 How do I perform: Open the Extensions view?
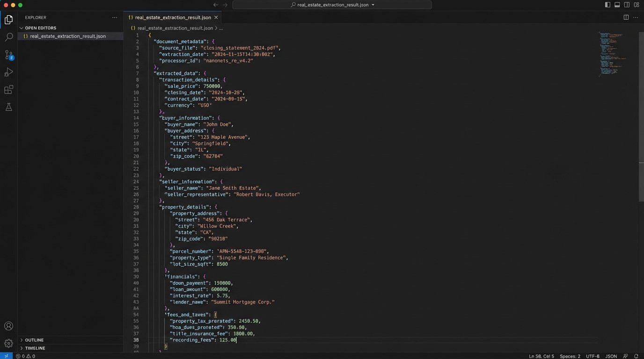[8, 90]
